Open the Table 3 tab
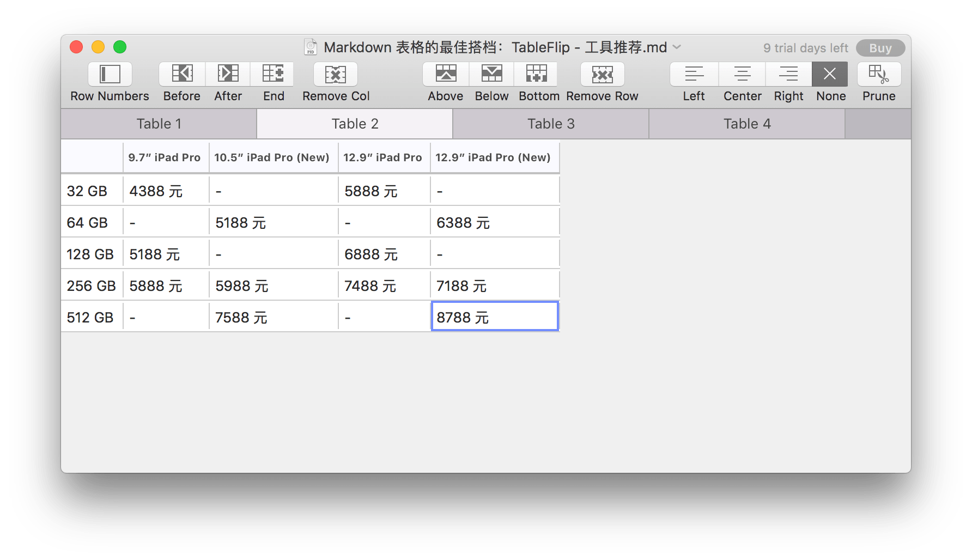 pyautogui.click(x=551, y=124)
